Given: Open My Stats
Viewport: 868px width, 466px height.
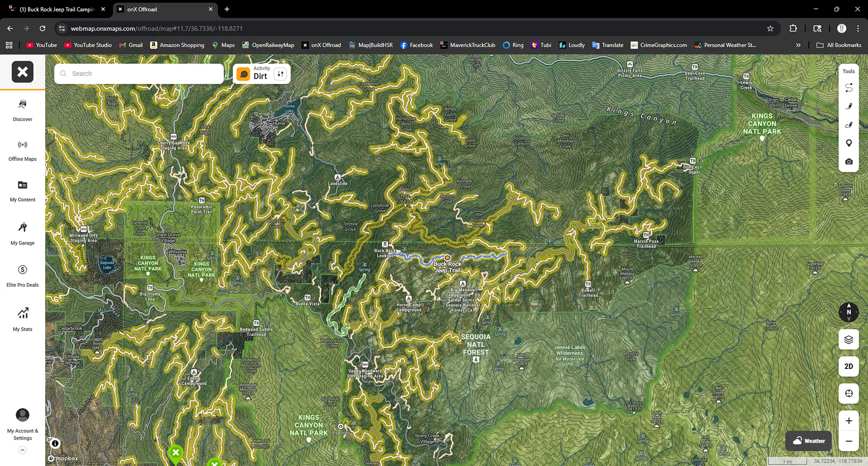Looking at the screenshot, I should click(22, 319).
